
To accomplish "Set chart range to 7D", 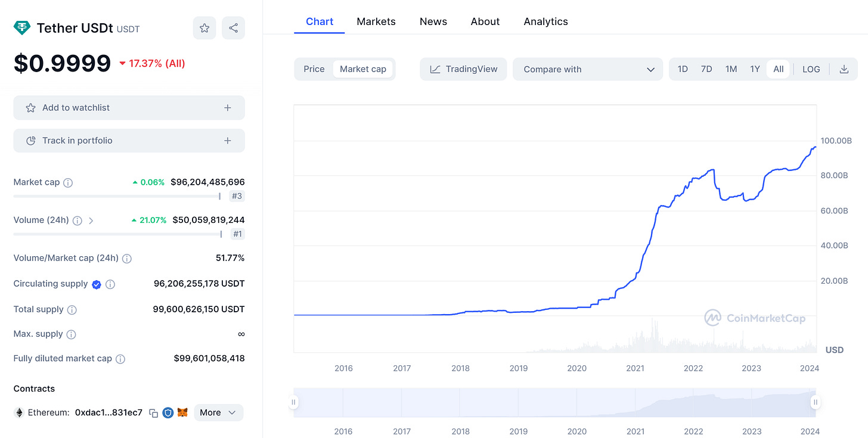I will [706, 69].
